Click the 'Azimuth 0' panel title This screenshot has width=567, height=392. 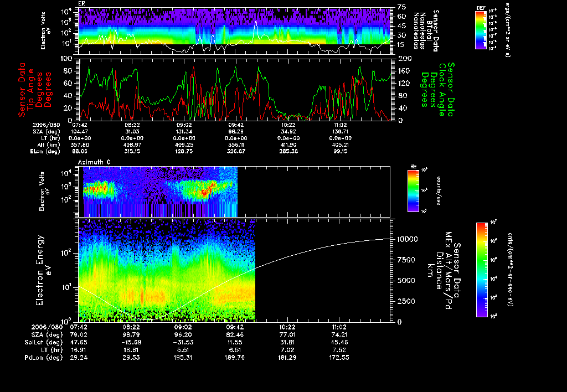click(94, 162)
